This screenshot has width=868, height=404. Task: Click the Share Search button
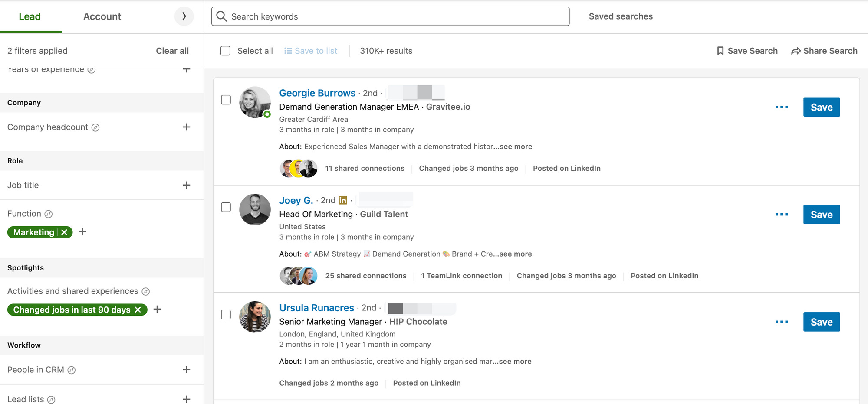pos(824,51)
